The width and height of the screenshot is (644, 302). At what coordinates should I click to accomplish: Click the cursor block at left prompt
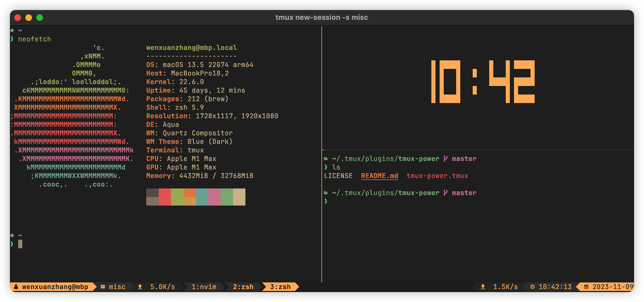(x=20, y=244)
